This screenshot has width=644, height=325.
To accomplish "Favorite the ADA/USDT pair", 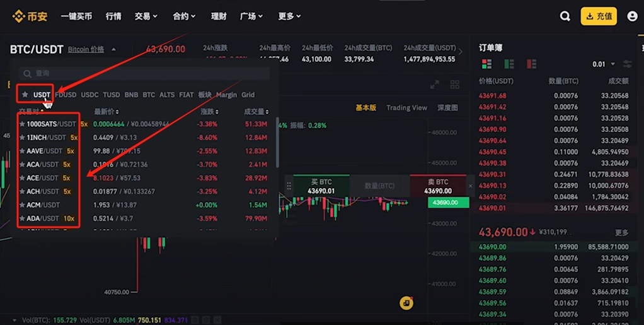I will coord(22,218).
